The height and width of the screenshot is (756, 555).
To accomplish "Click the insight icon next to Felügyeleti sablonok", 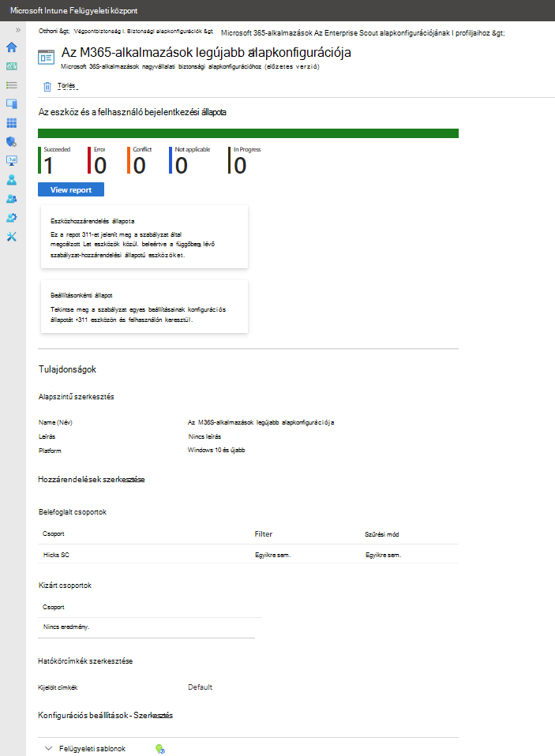I will point(160,749).
